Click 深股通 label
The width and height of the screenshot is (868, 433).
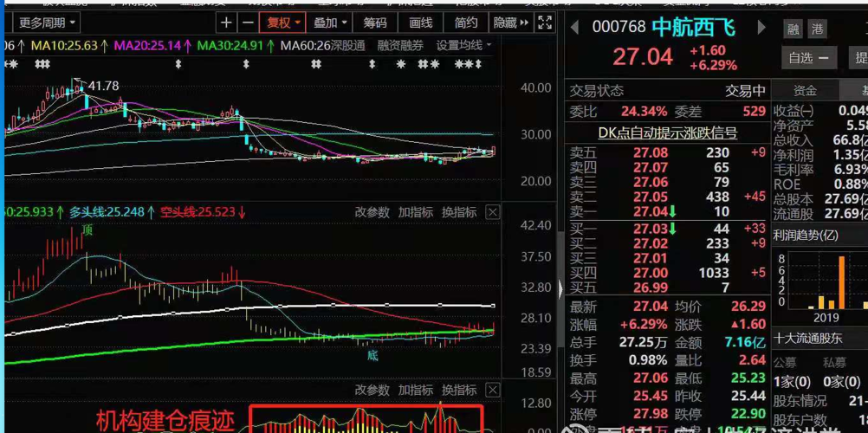(347, 45)
